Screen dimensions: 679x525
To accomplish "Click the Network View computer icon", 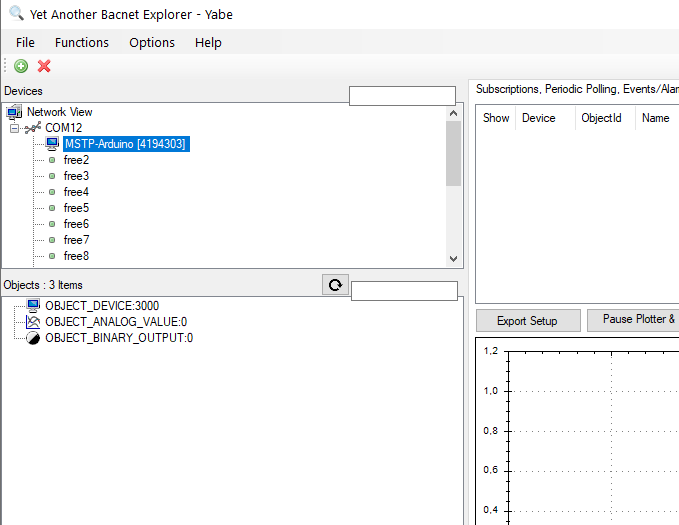I will [x=14, y=112].
